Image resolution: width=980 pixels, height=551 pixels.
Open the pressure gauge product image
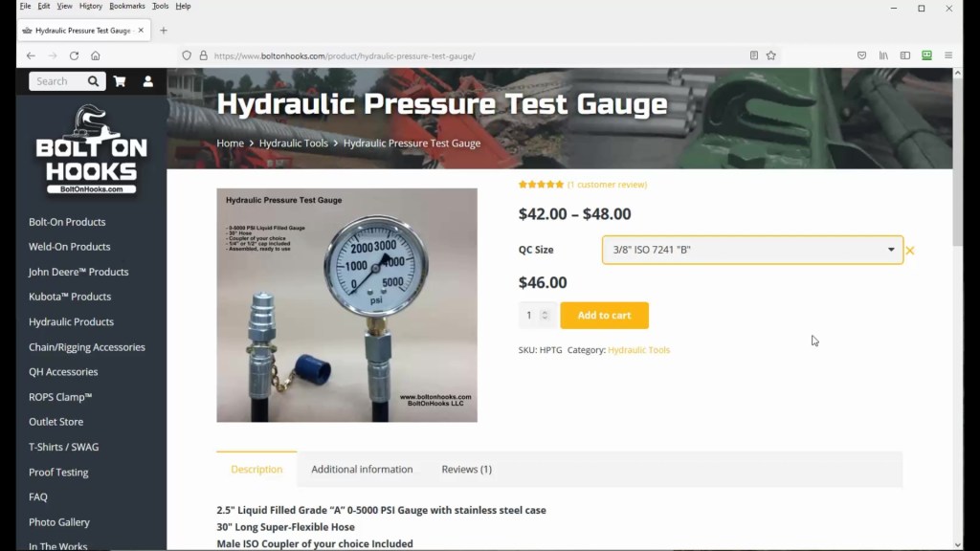coord(346,305)
